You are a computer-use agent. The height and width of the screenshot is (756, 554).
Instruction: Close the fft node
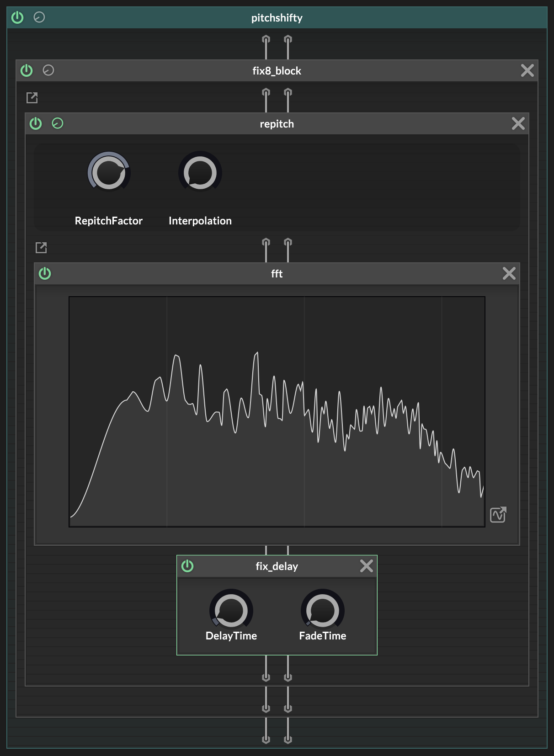(x=509, y=273)
